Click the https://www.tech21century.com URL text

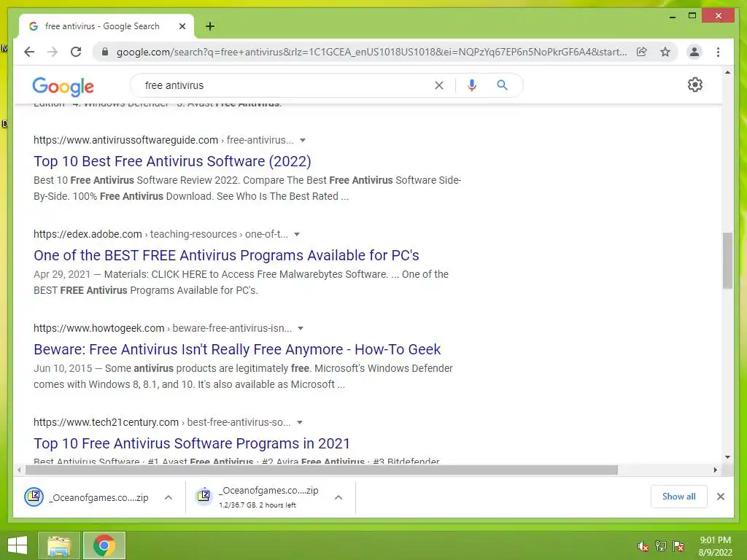[x=106, y=422]
